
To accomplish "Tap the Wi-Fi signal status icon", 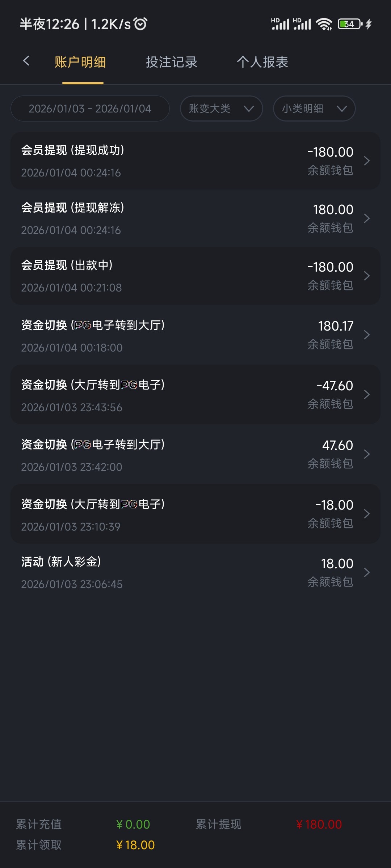I will pyautogui.click(x=324, y=24).
